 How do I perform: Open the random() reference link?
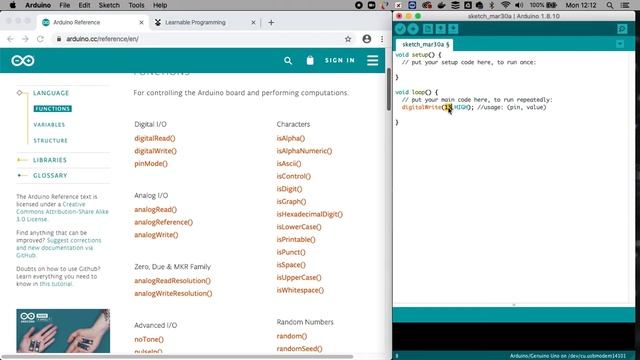click(x=292, y=336)
